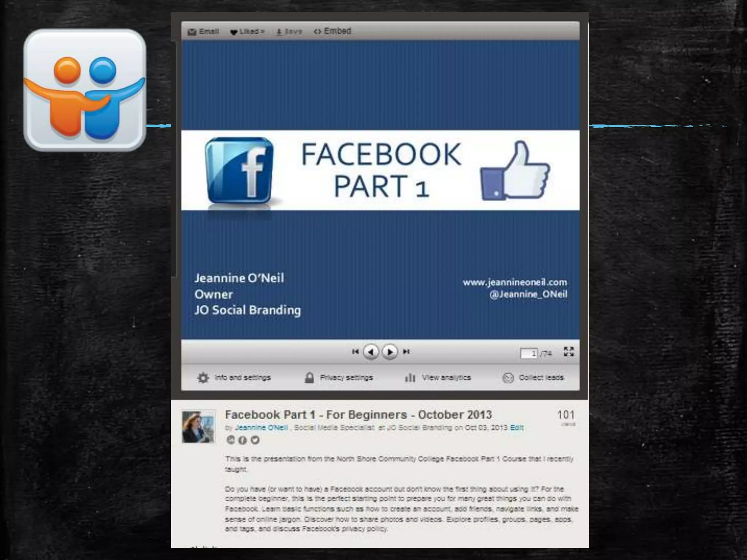Click the Twitter share icon below the author
The width and height of the screenshot is (747, 560).
(255, 440)
